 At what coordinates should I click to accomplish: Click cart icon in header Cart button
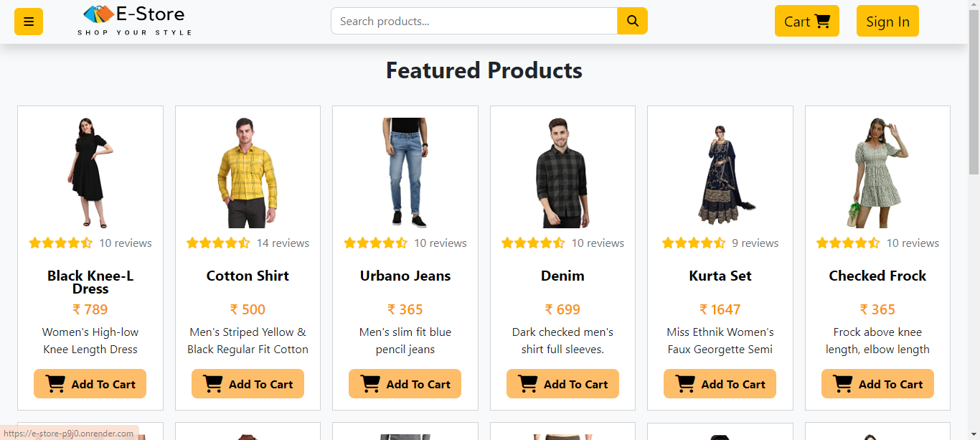[822, 22]
